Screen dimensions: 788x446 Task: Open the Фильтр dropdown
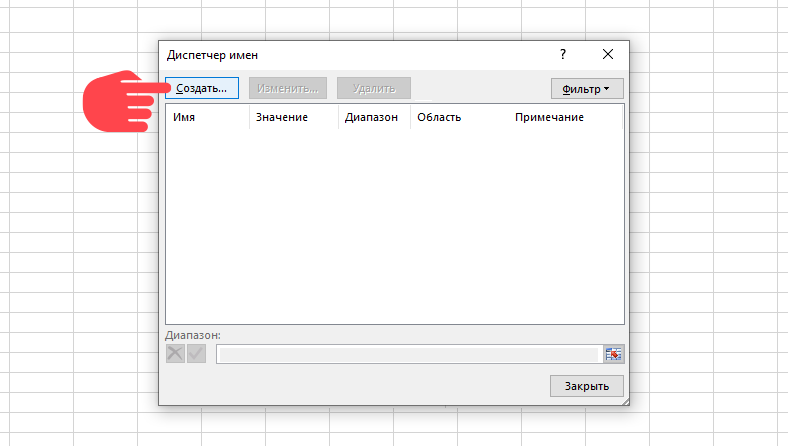[x=587, y=88]
